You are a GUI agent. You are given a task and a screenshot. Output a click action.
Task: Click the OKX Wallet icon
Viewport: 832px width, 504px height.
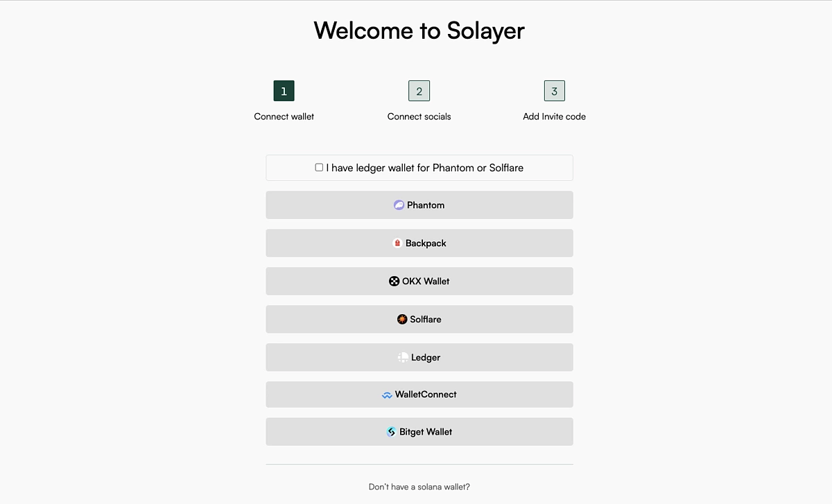pyautogui.click(x=392, y=281)
